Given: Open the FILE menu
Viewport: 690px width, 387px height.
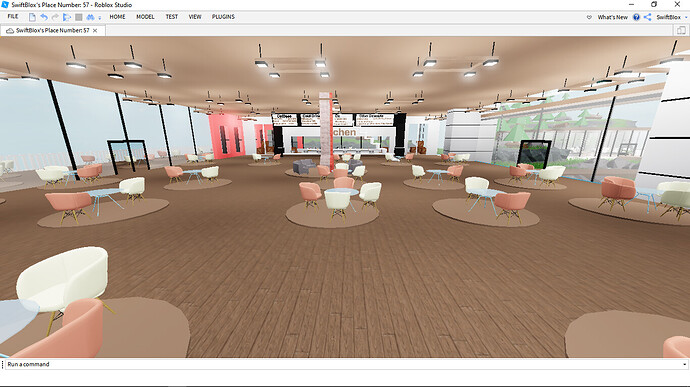Looking at the screenshot, I should click(13, 17).
